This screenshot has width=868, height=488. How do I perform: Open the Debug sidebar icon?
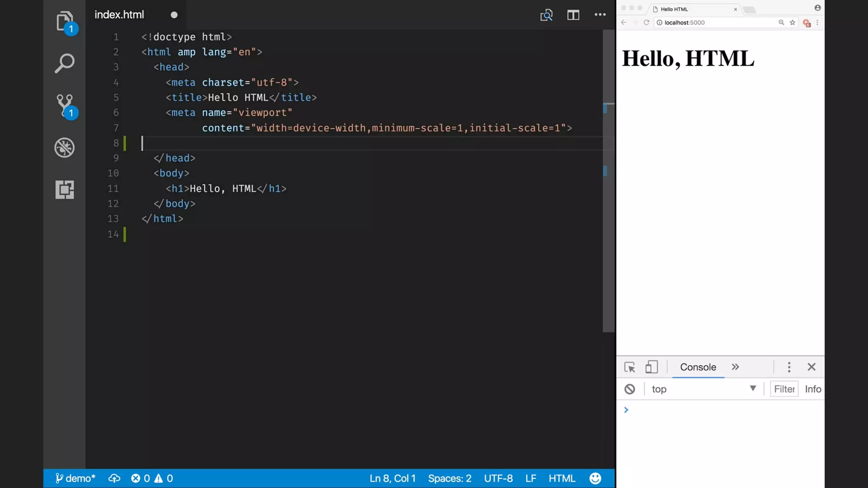point(64,148)
